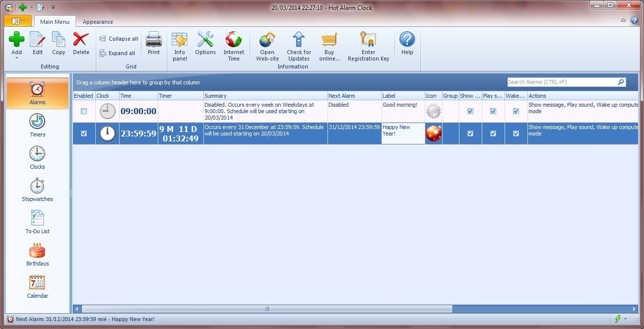Click Check for Updates
The width and height of the screenshot is (644, 329).
[x=298, y=46]
